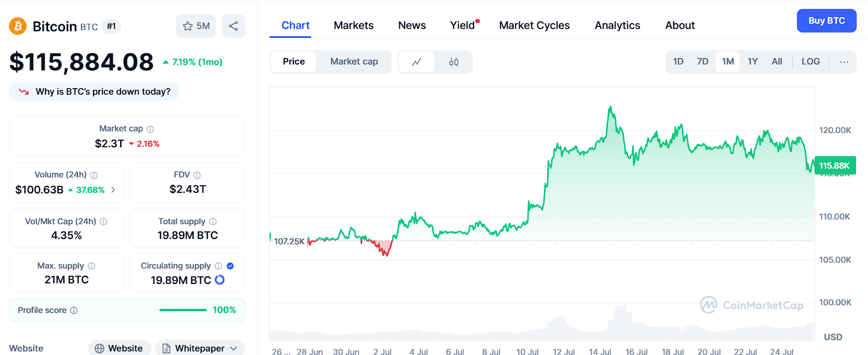Add Bitcoin to your watchlist via the star icon

pos(188,27)
